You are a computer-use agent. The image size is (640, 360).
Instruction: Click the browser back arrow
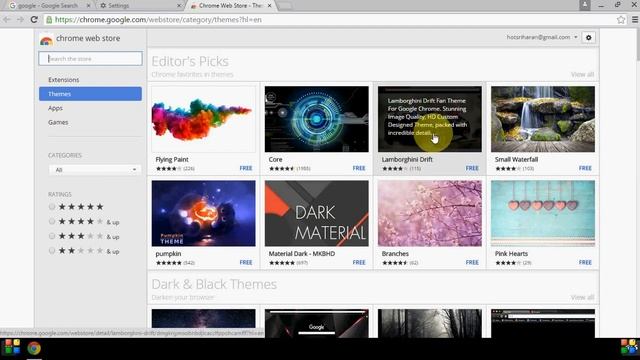[7, 20]
